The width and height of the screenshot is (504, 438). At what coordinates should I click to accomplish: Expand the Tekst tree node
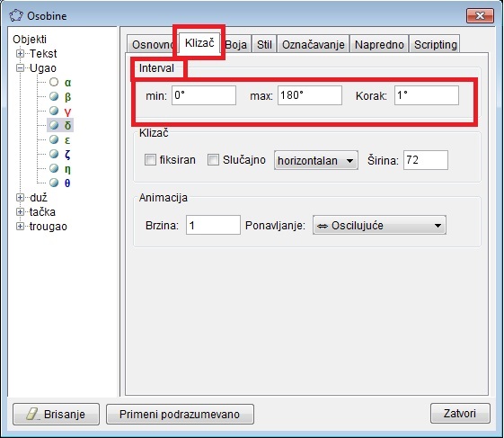click(x=20, y=53)
